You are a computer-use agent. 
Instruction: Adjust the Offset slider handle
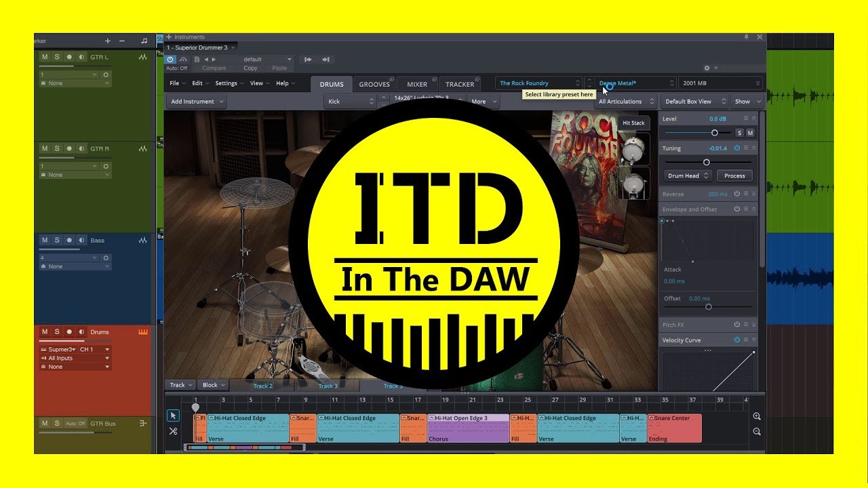pyautogui.click(x=709, y=307)
